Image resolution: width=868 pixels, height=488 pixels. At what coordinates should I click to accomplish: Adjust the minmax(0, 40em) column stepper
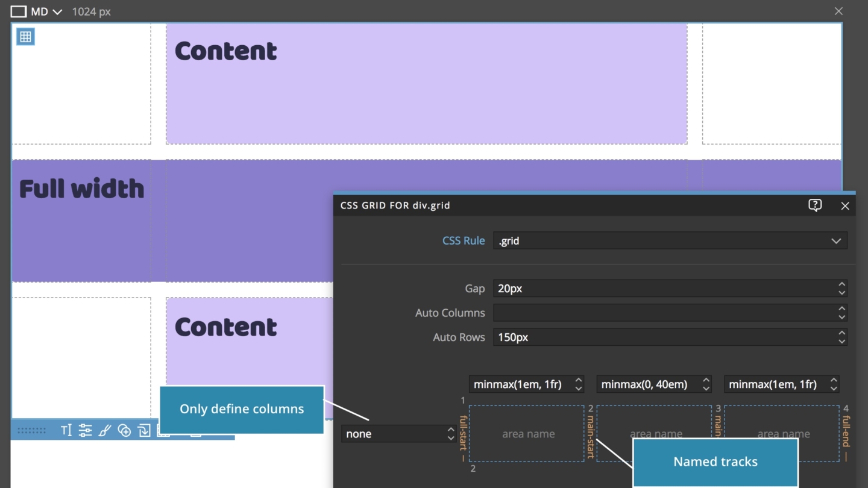coord(705,384)
